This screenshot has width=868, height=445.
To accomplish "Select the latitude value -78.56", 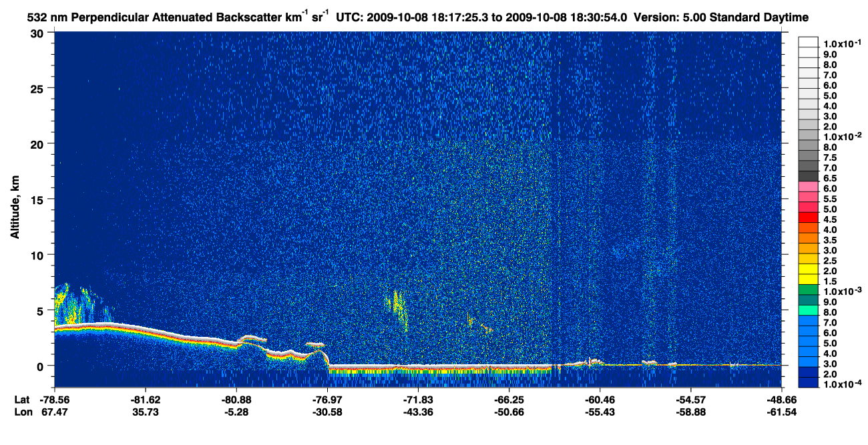I will (x=55, y=399).
